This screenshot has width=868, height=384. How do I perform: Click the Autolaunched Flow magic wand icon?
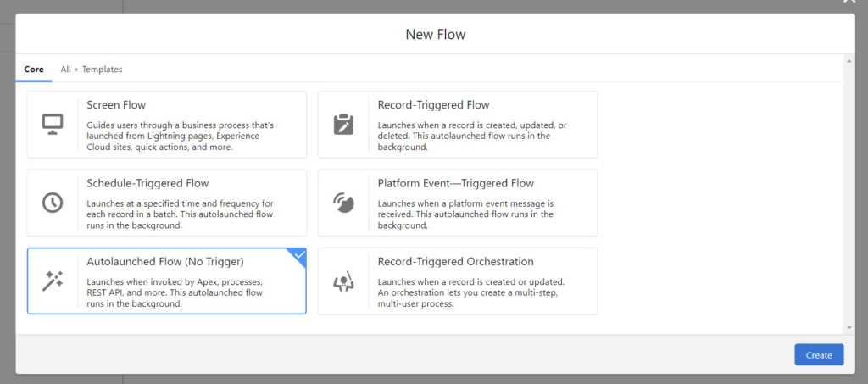[x=53, y=281]
